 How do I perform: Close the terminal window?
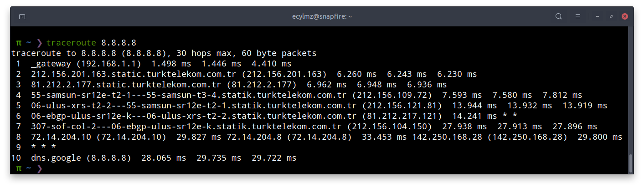pos(625,16)
